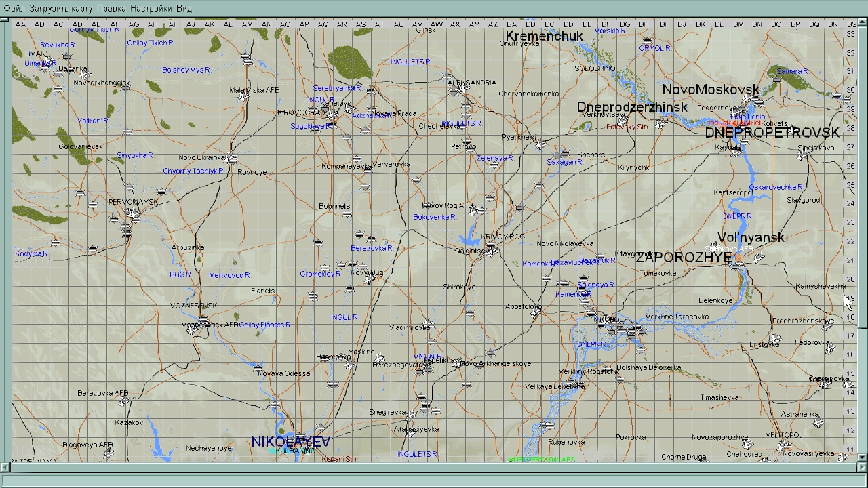Click the Novo Arkhangelskoye label

[x=496, y=364]
